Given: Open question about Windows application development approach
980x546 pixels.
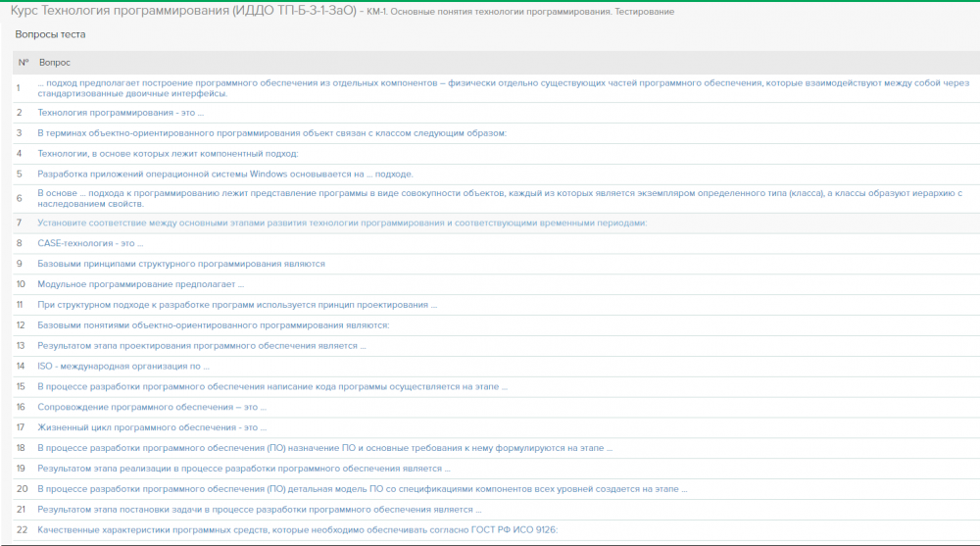Looking at the screenshot, I should click(x=225, y=174).
